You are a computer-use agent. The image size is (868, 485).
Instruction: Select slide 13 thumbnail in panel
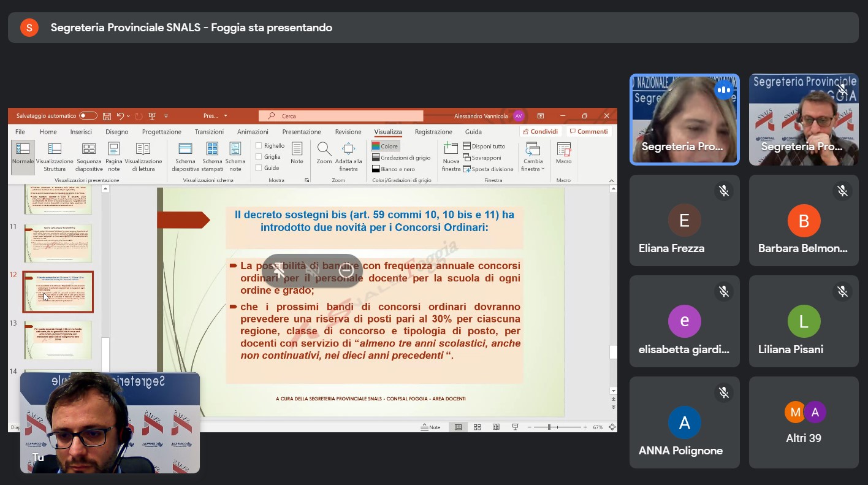[x=58, y=340]
